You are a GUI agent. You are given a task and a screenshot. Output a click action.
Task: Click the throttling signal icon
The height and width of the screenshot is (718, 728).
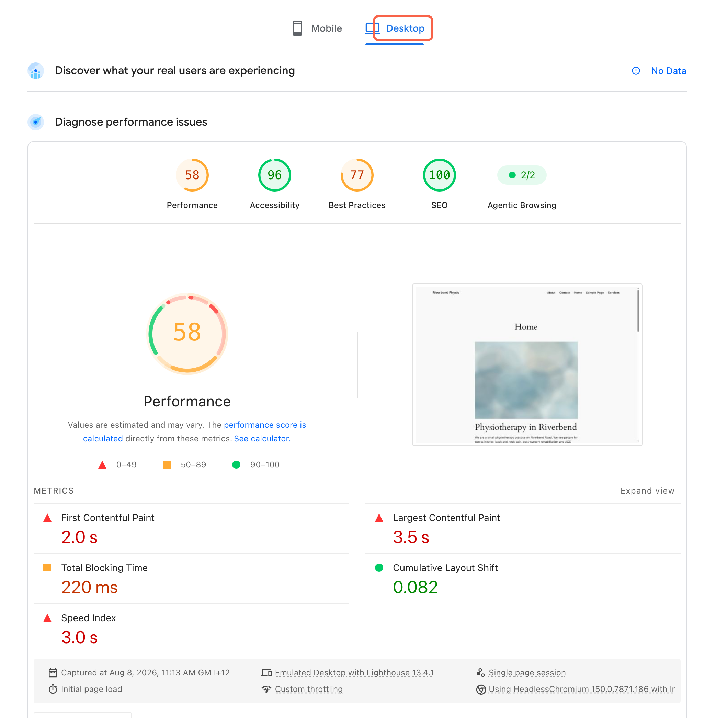point(266,689)
